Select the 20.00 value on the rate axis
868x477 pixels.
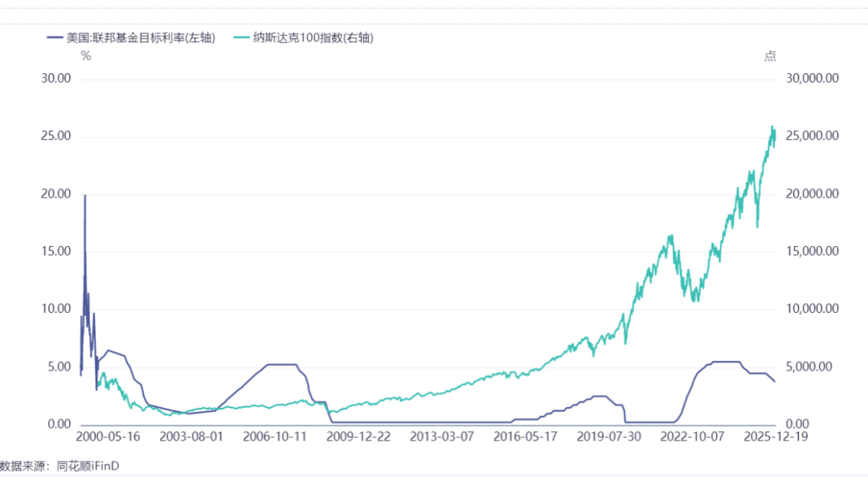[x=56, y=194]
